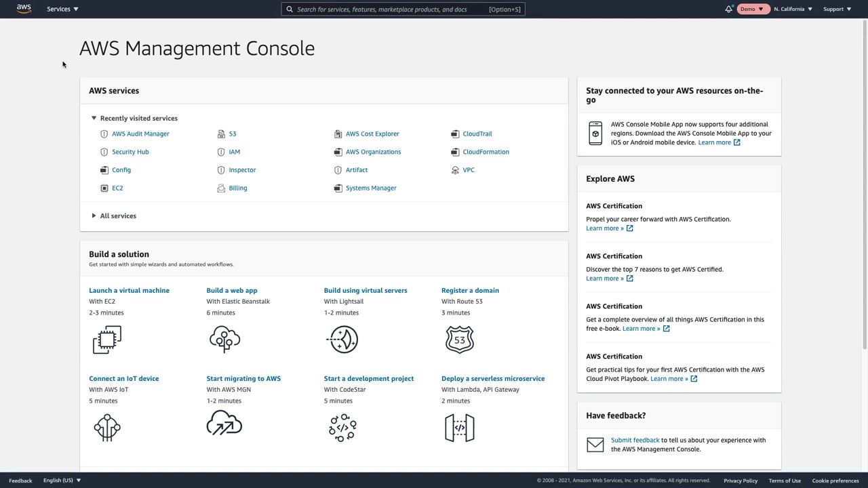Click the Submit feedback link
Image resolution: width=868 pixels, height=488 pixels.
point(635,441)
